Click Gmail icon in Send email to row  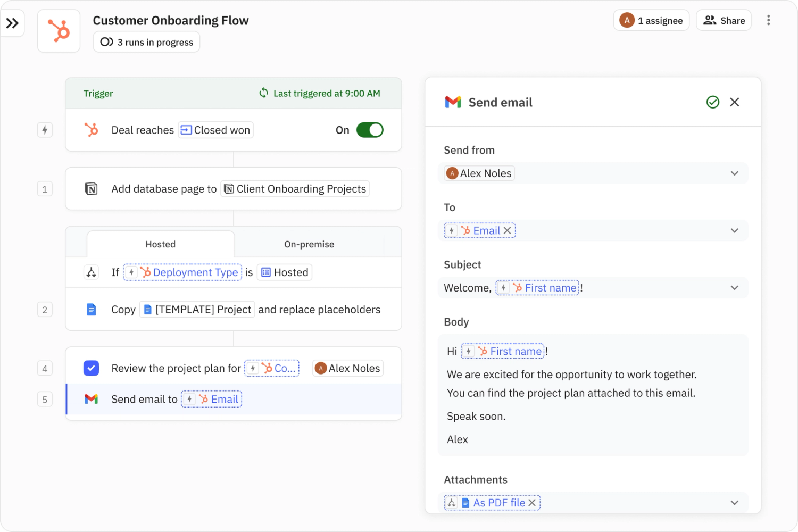click(92, 399)
